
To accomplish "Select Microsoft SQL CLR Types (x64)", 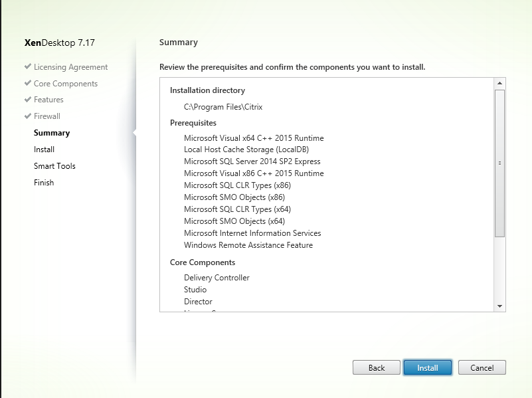I will tap(238, 209).
